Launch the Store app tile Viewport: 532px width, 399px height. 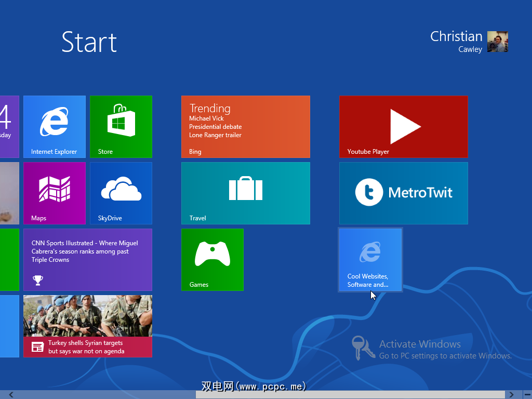(121, 126)
